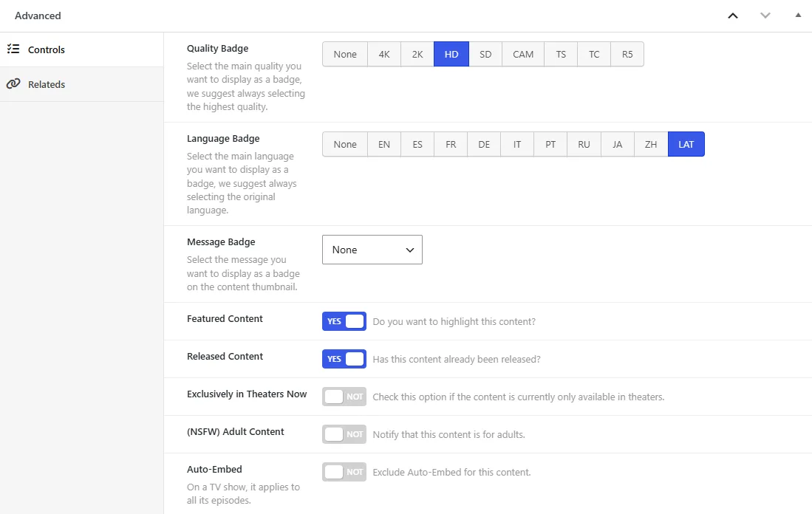Image resolution: width=812 pixels, height=514 pixels.
Task: Move Advanced panel down with chevron
Action: pos(765,16)
